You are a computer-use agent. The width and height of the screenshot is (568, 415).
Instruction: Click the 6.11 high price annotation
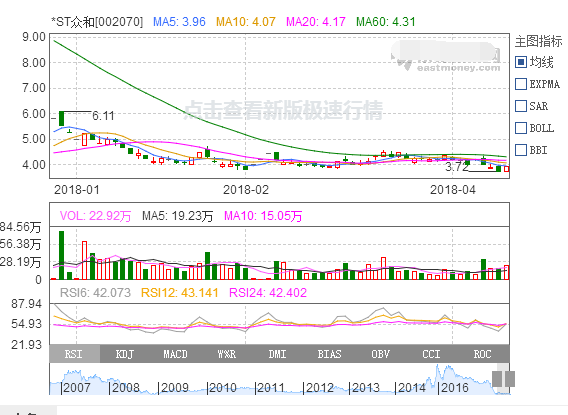coord(103,116)
